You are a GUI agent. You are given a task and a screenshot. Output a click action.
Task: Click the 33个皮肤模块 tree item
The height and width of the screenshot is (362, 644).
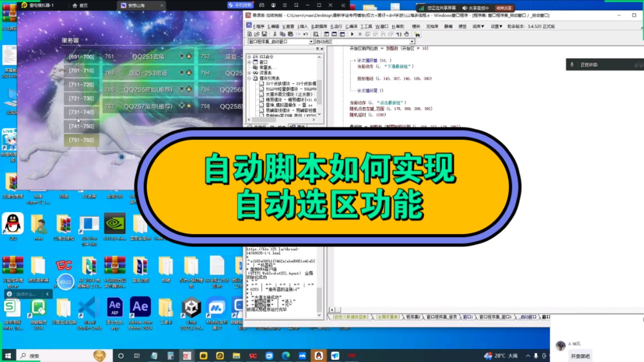click(x=291, y=84)
